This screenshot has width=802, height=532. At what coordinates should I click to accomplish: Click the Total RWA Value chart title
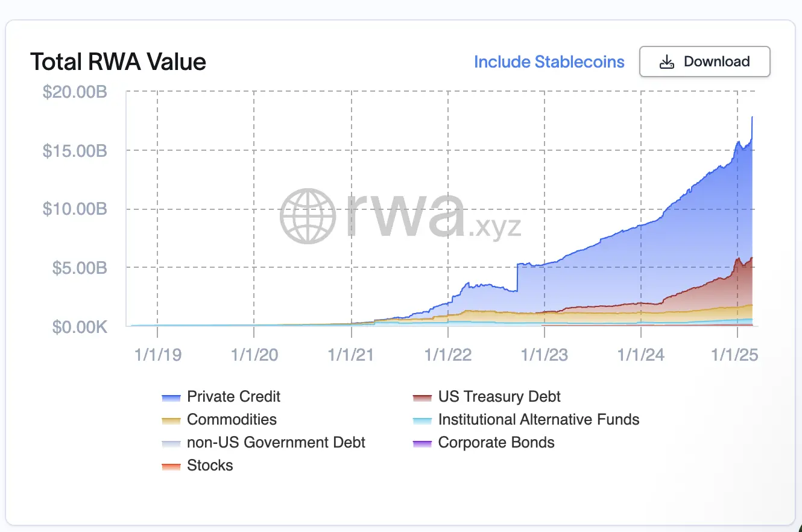(x=118, y=62)
